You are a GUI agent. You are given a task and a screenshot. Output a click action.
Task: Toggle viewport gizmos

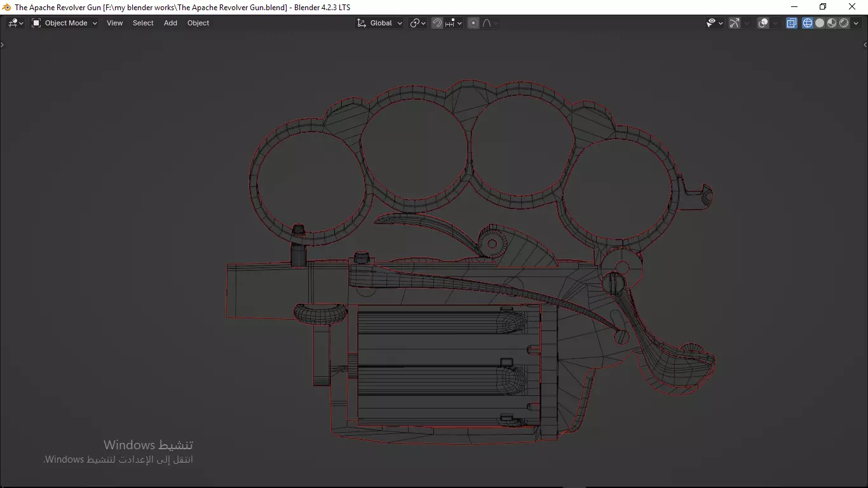coord(735,23)
